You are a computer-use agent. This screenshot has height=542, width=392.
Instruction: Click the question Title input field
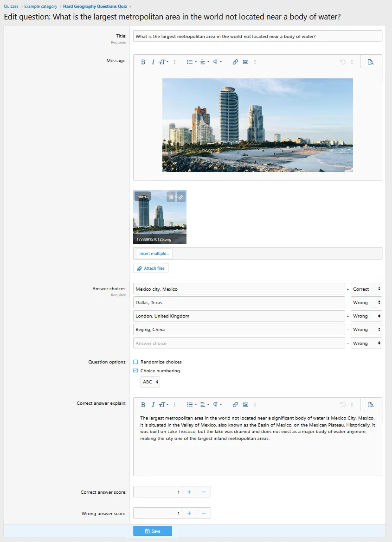click(x=258, y=36)
